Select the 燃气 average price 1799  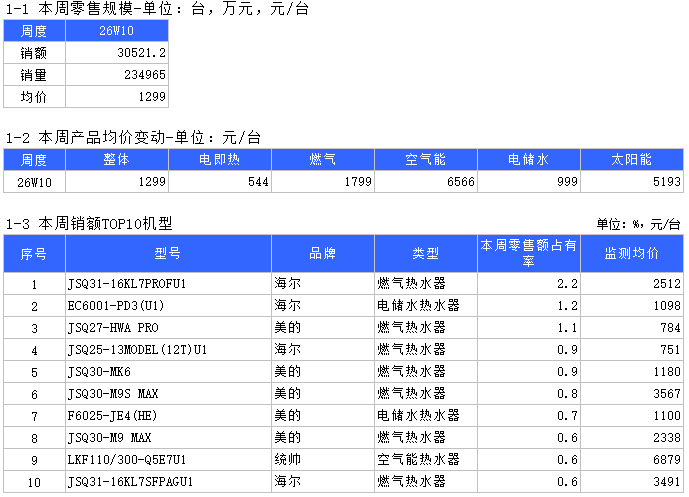point(322,182)
